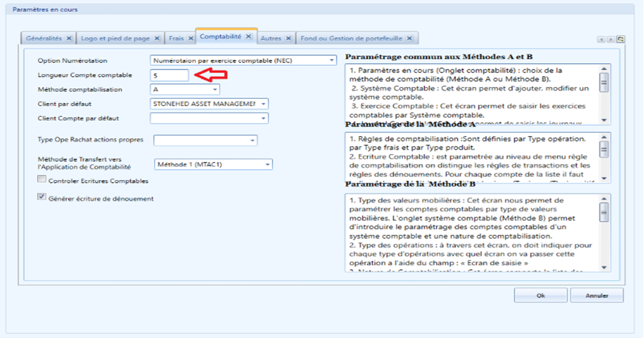Click the Ok button
Screen dimensions: 644x338
click(540, 295)
